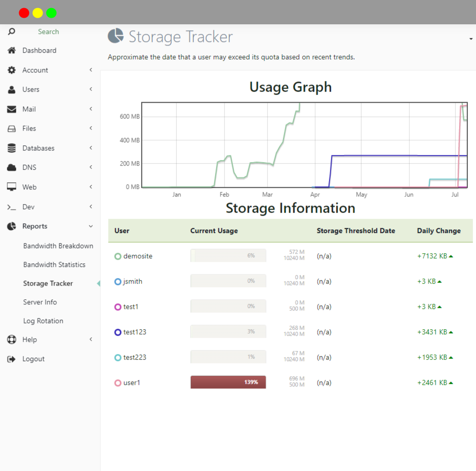Click the Dashboard home icon
476x471 pixels.
12,51
